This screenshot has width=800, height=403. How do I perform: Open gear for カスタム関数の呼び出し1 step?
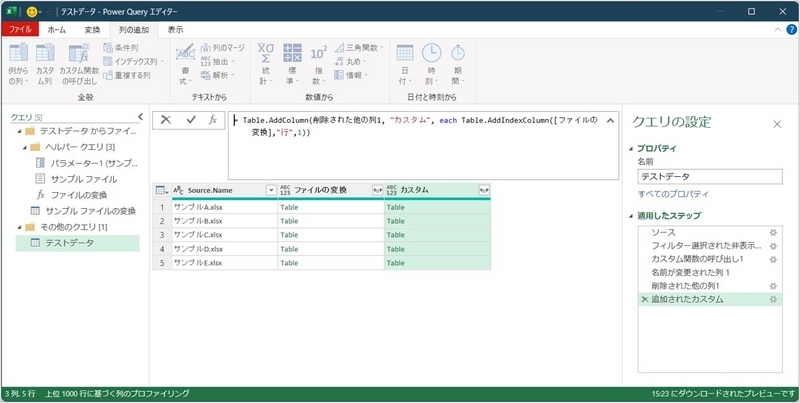click(x=772, y=259)
